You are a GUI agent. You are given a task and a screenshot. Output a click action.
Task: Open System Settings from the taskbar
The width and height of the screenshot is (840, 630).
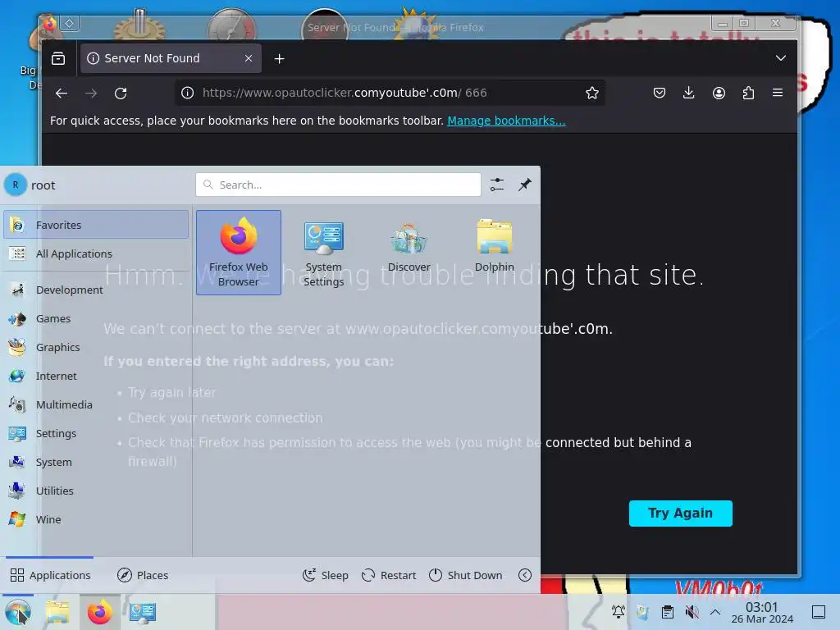tap(142, 612)
